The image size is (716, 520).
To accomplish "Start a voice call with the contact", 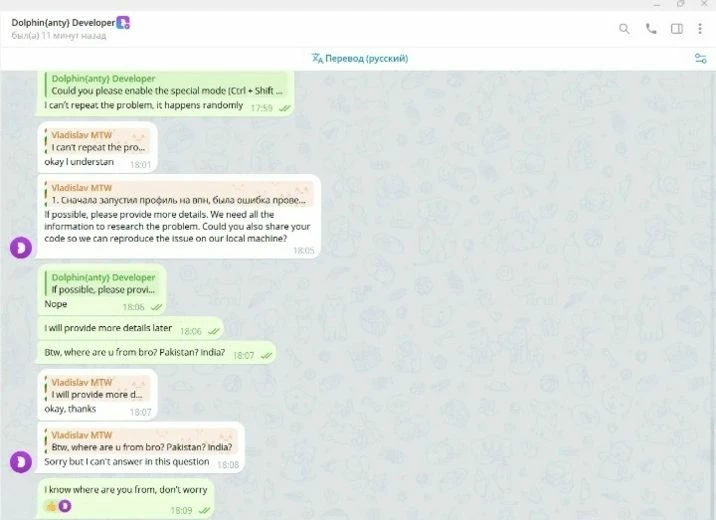I will pyautogui.click(x=651, y=29).
